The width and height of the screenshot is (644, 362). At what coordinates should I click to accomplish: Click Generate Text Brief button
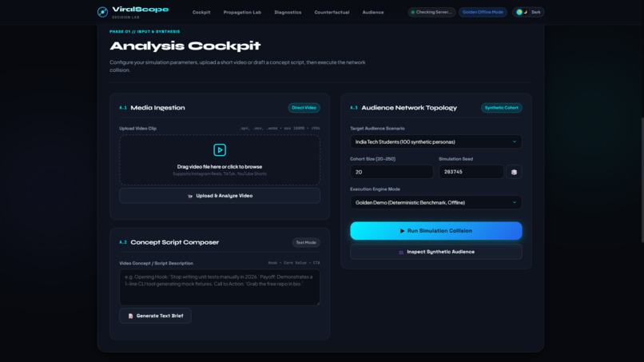click(x=155, y=316)
